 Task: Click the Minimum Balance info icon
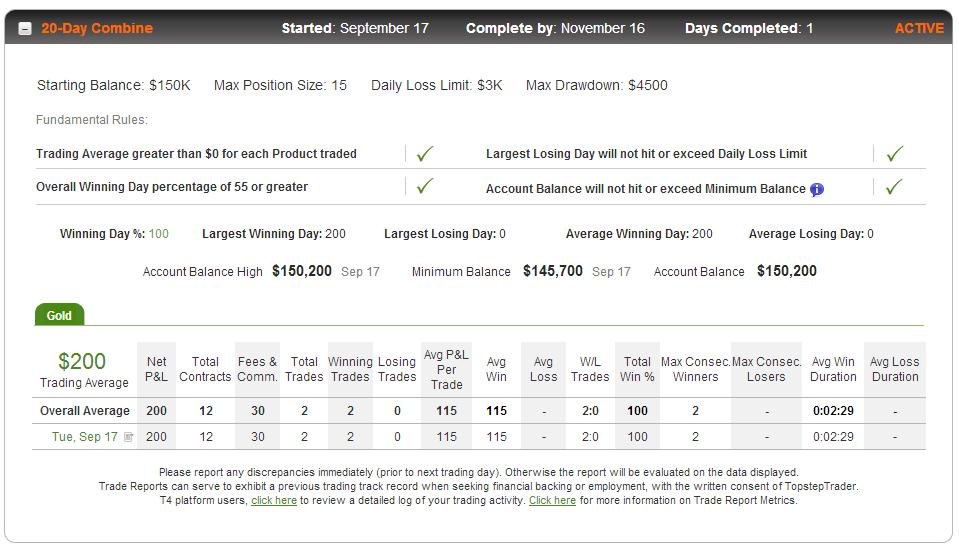(816, 190)
